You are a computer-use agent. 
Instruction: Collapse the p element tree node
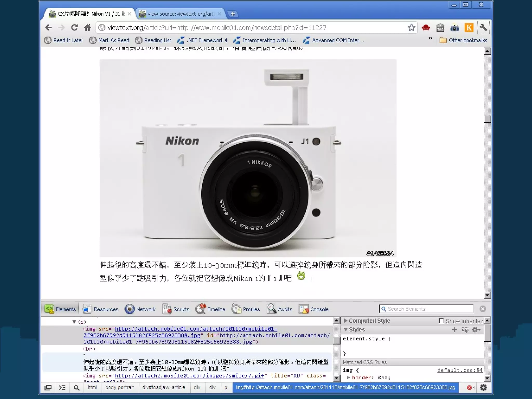(74, 322)
